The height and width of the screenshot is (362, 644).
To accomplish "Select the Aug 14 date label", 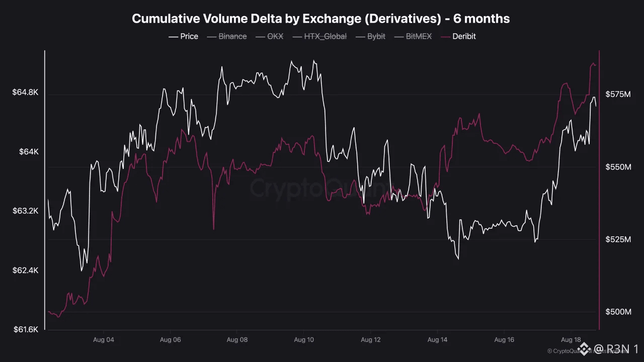I will 438,340.
